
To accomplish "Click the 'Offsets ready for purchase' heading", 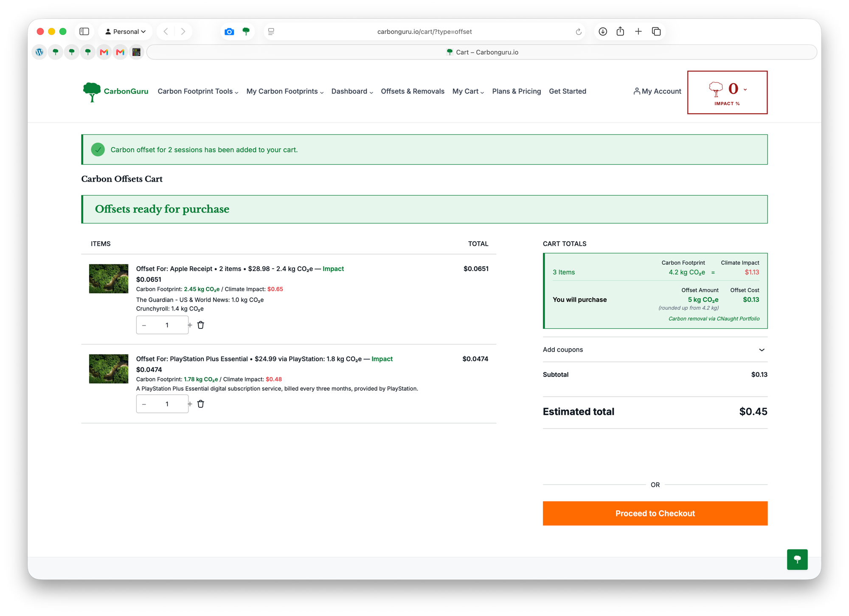I will pyautogui.click(x=162, y=209).
